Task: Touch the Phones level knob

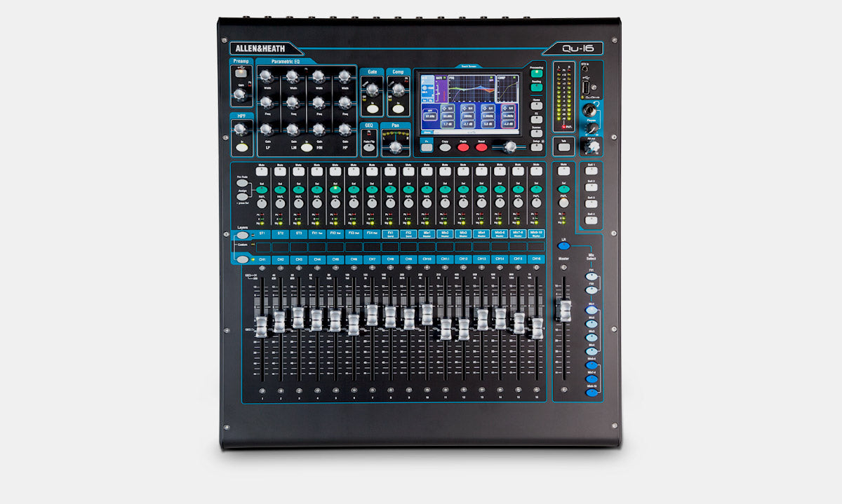Action: pyautogui.click(x=592, y=128)
